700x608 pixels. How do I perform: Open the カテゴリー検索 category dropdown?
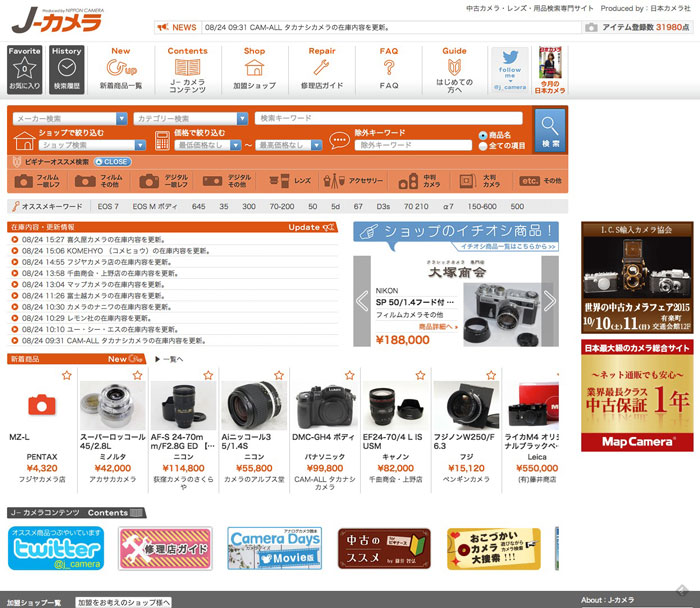click(x=191, y=119)
